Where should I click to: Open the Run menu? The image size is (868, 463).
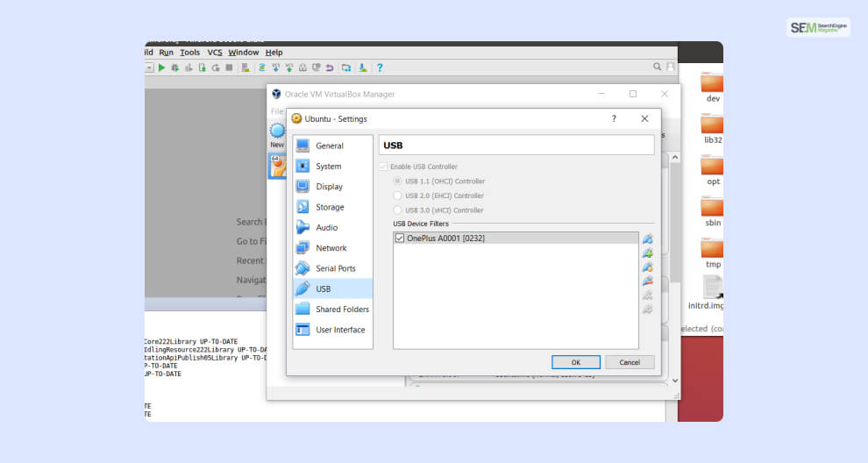(x=166, y=53)
